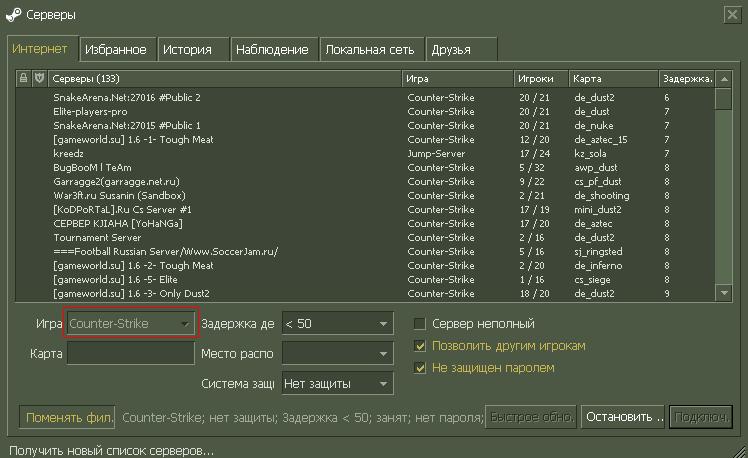Click the de_nuke map cell
The image size is (748, 458).
click(594, 125)
